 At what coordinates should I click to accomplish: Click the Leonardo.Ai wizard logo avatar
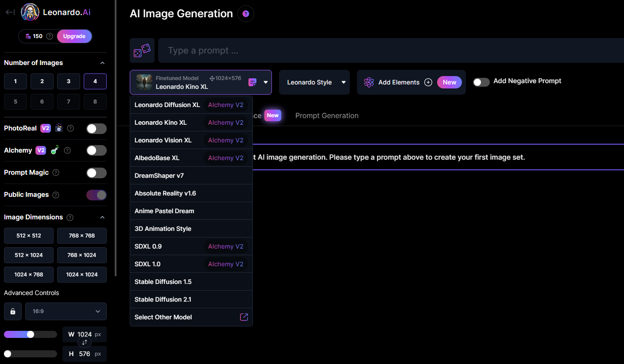point(30,12)
